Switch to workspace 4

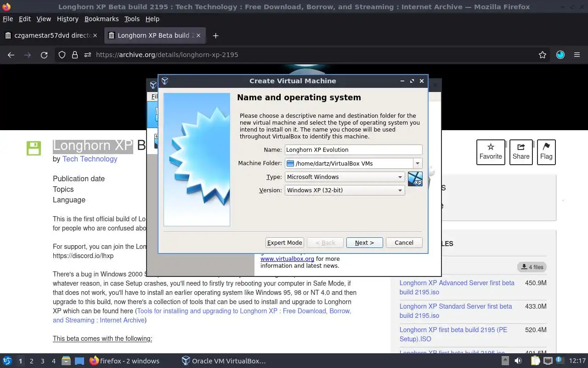point(53,361)
